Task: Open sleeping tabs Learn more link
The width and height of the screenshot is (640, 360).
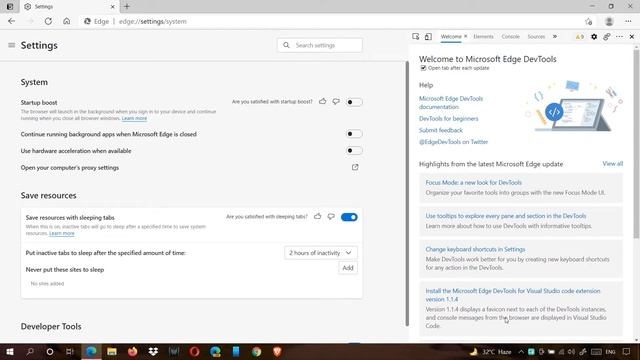Action: [x=62, y=233]
